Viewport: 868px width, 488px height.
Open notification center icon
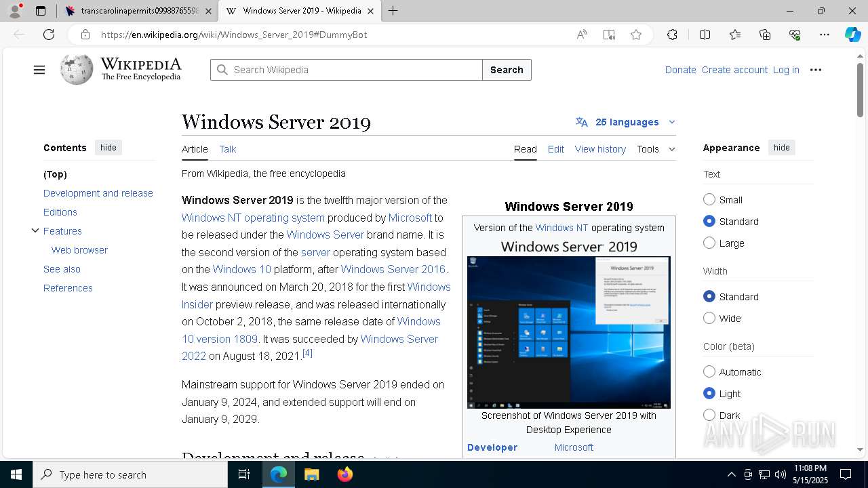click(x=846, y=474)
